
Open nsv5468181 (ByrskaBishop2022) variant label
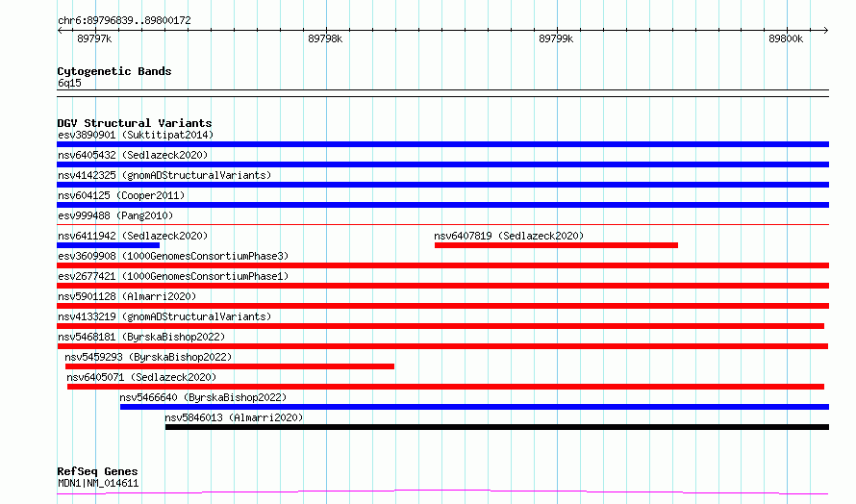[x=141, y=337]
